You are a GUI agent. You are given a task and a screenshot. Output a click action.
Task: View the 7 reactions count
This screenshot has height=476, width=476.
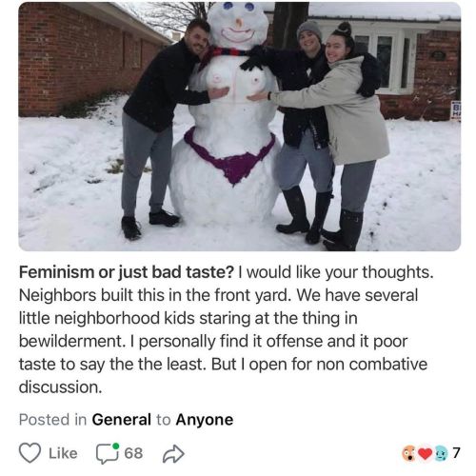coord(456,452)
